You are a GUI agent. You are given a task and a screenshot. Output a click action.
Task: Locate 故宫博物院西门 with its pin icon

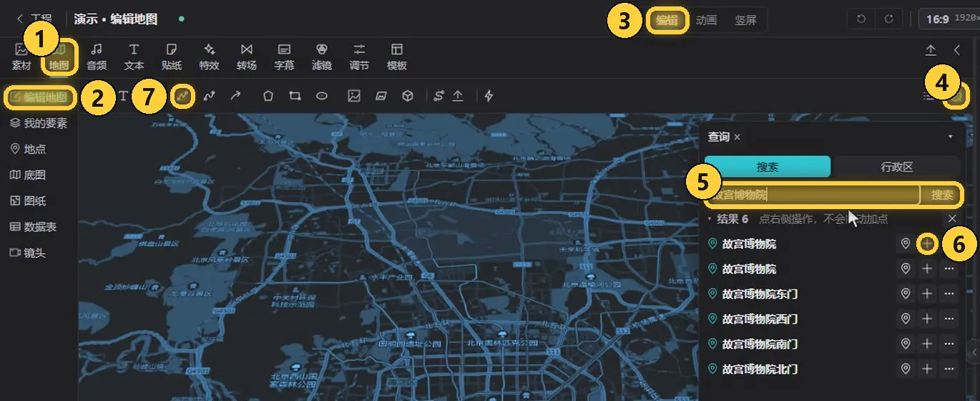tap(906, 319)
